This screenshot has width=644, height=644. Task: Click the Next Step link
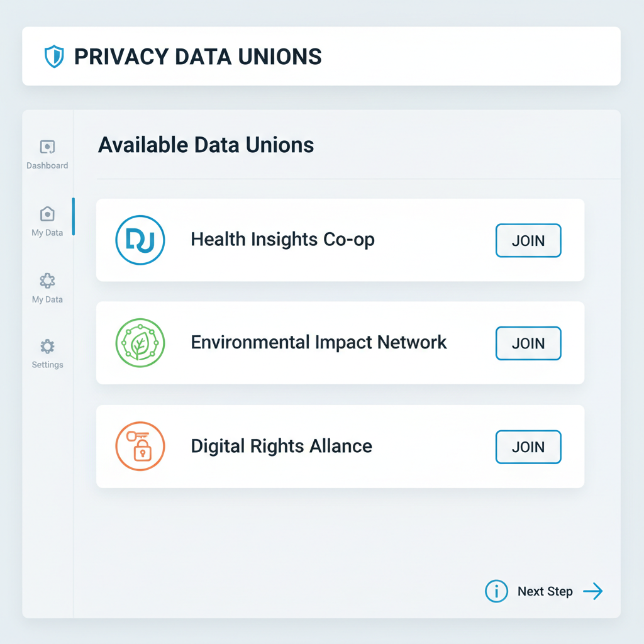click(545, 591)
